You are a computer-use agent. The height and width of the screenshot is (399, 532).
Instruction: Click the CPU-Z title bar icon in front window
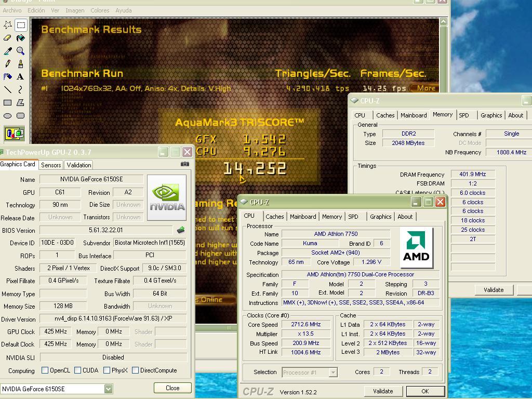(244, 202)
